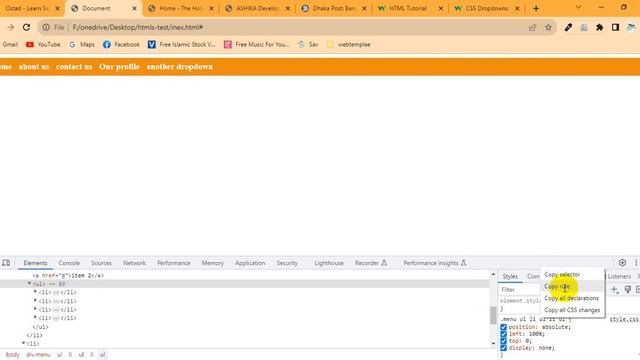Open the YouTube bookmark
The width and height of the screenshot is (640, 360).
tap(43, 44)
